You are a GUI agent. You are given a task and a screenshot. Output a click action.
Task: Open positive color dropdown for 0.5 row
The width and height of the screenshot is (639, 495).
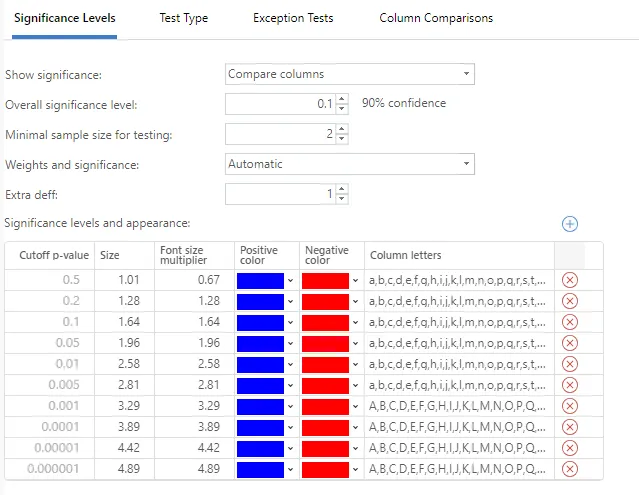291,281
